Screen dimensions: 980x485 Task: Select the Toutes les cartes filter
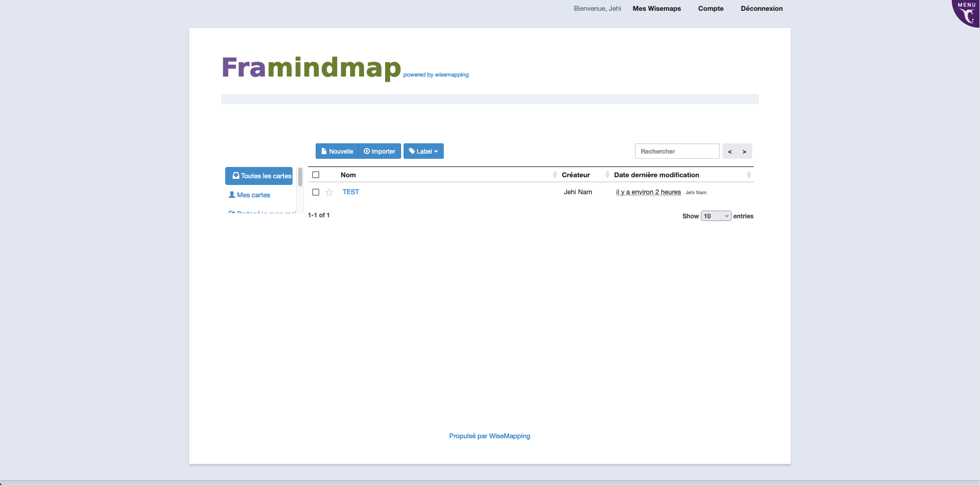click(x=259, y=176)
